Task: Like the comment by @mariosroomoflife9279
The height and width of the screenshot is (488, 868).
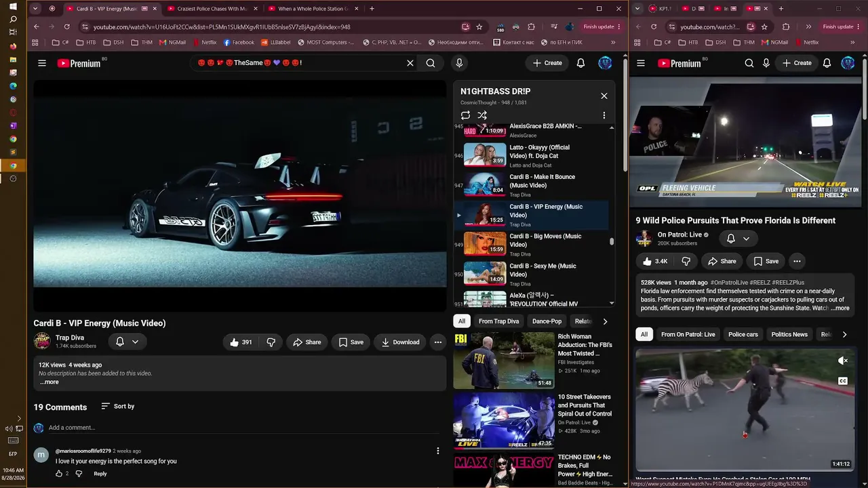Action: click(59, 474)
